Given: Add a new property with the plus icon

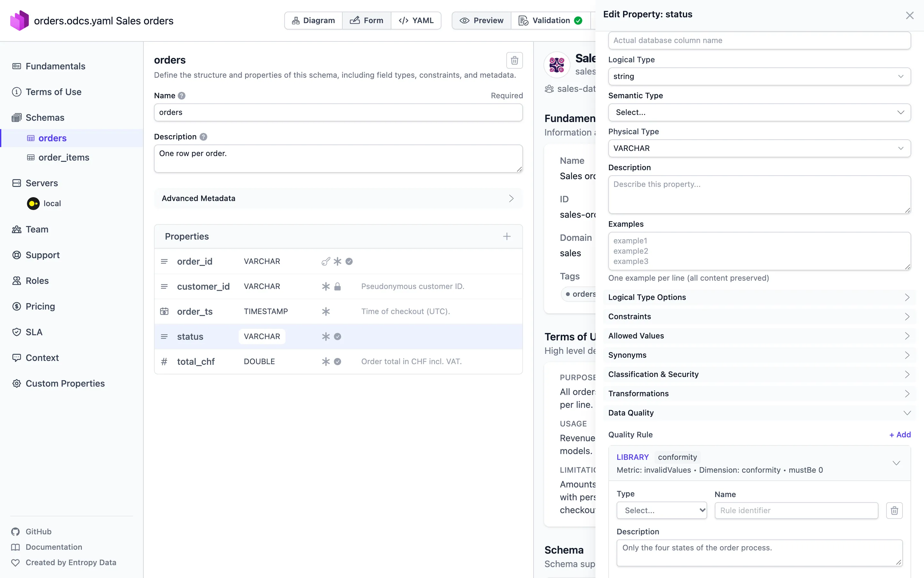Looking at the screenshot, I should pos(507,236).
